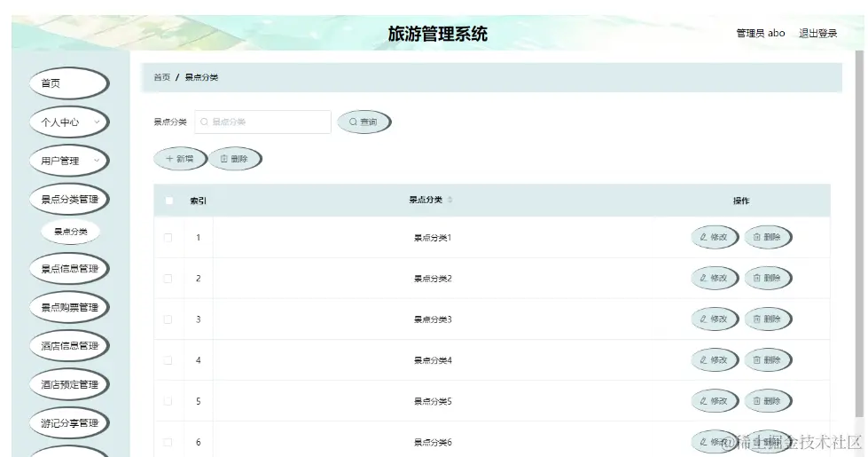Go to 首页 in the sidebar

point(69,83)
